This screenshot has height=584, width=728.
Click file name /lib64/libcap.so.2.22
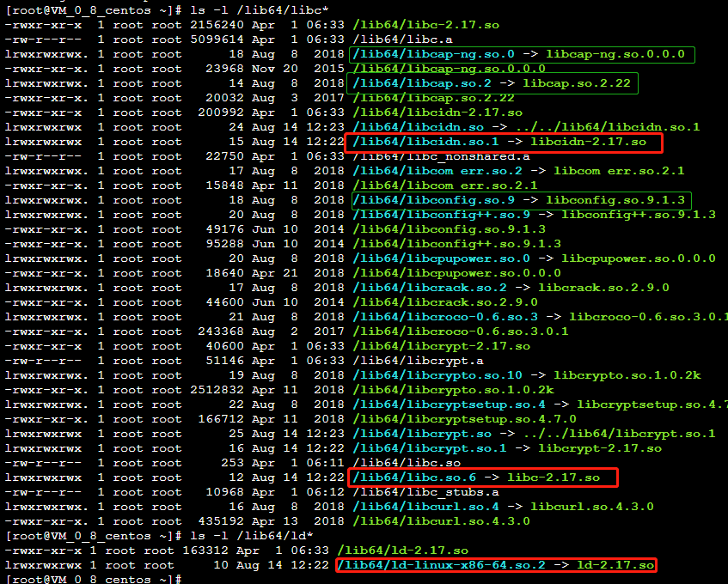434,98
